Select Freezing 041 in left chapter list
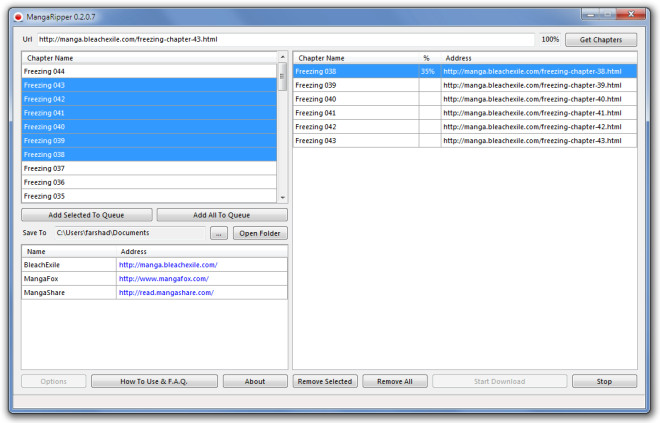Image resolution: width=660 pixels, height=423 pixels. tap(149, 113)
